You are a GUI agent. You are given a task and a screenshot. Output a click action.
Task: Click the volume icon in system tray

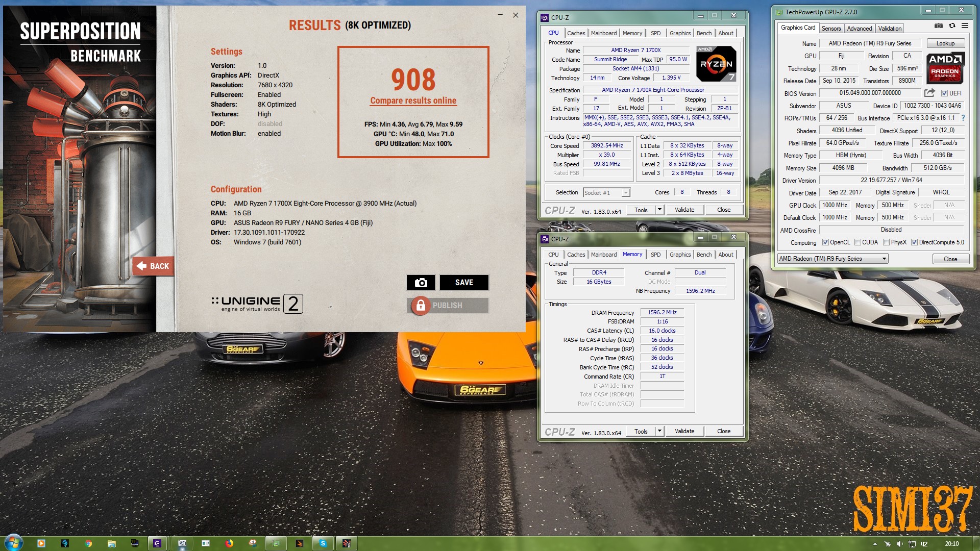click(900, 544)
